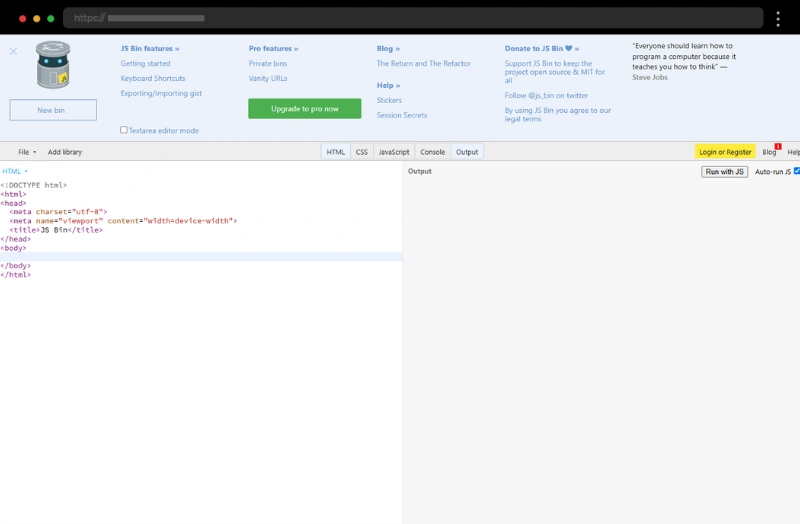800x524 pixels.
Task: Click the <!DOCTYPE html> code line
Action: pos(34,185)
